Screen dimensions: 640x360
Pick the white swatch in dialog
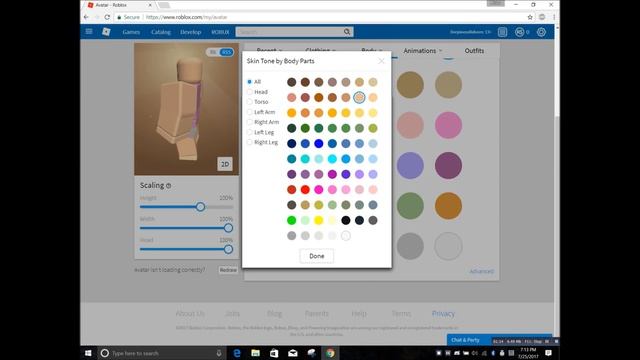tap(346, 236)
